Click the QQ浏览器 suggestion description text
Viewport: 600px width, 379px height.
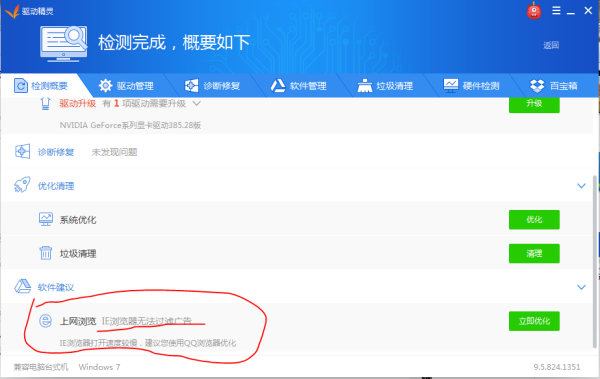coord(148,343)
